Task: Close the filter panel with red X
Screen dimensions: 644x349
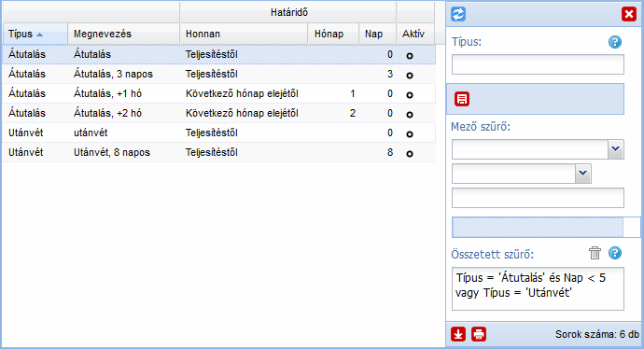Action: tap(628, 14)
